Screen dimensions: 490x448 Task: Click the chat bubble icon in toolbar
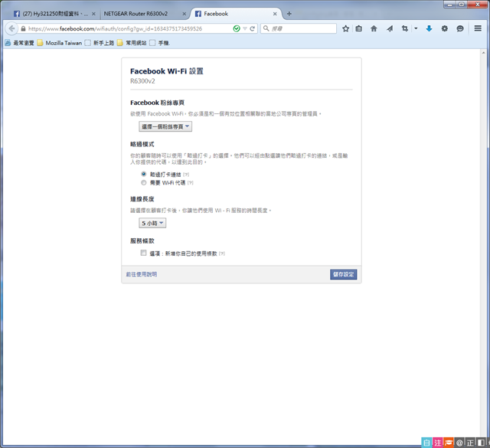pos(460,29)
